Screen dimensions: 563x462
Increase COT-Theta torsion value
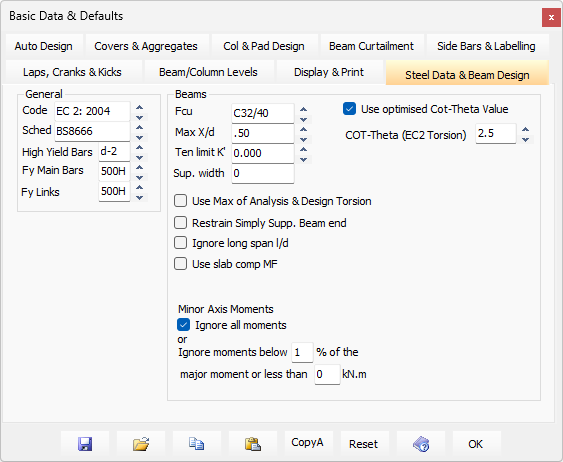click(x=525, y=130)
